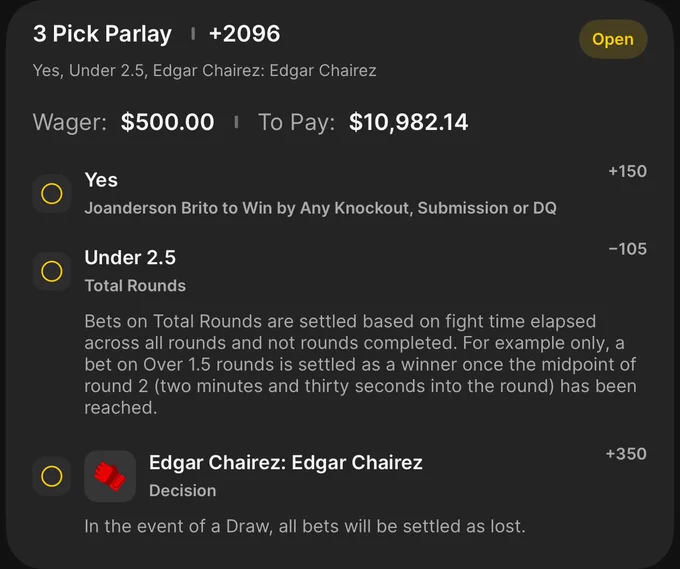Click the +2096 parlay odds

coord(245,34)
